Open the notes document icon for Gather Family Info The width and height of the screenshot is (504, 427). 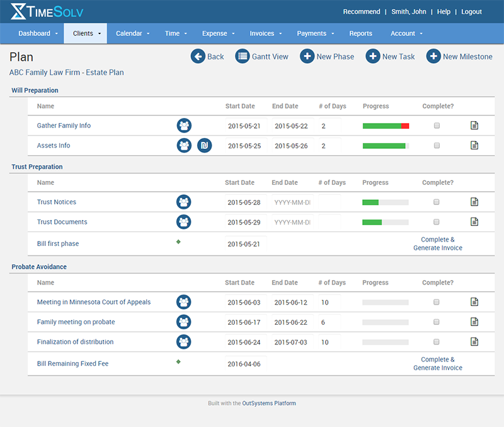point(474,125)
